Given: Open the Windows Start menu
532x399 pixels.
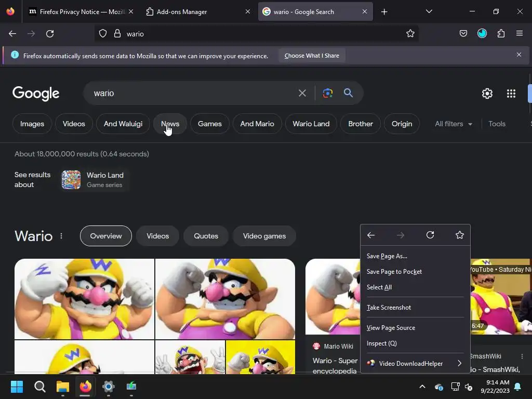Looking at the screenshot, I should [17, 387].
